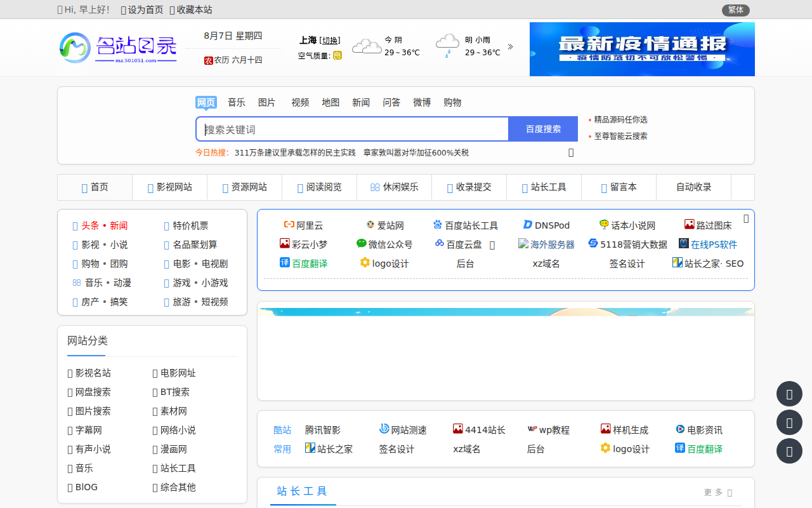
Task: Click the 名站目录 site logo
Action: 118,48
